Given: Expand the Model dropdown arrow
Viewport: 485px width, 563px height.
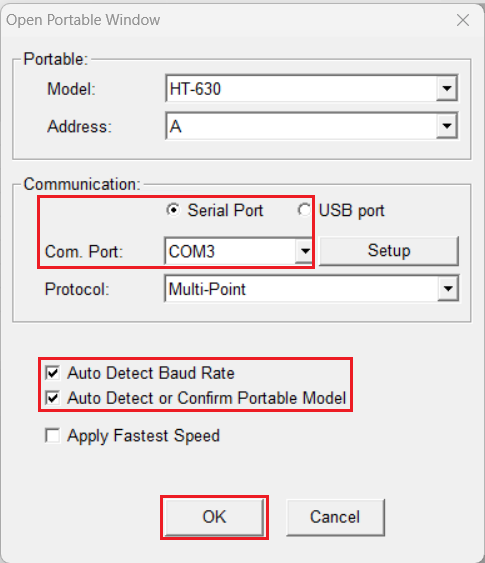Looking at the screenshot, I should pos(447,88).
